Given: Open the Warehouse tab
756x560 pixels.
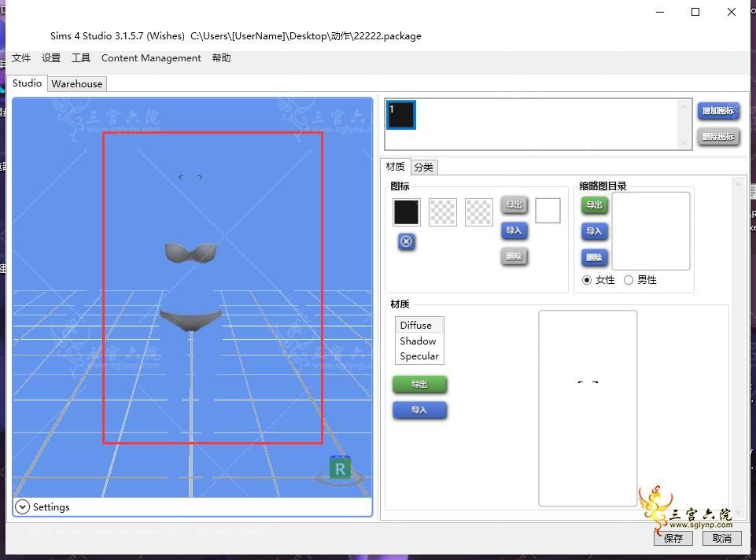Looking at the screenshot, I should (76, 84).
